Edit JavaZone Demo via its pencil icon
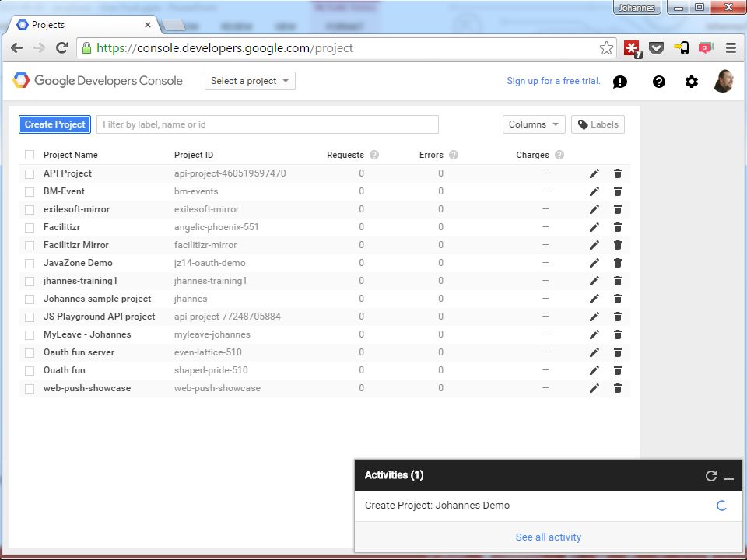747x560 pixels. tap(594, 263)
